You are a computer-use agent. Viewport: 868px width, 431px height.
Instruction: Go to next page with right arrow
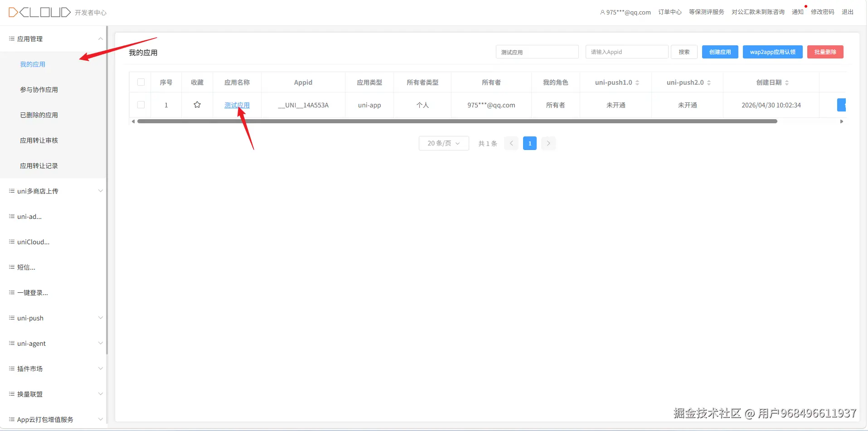point(548,143)
